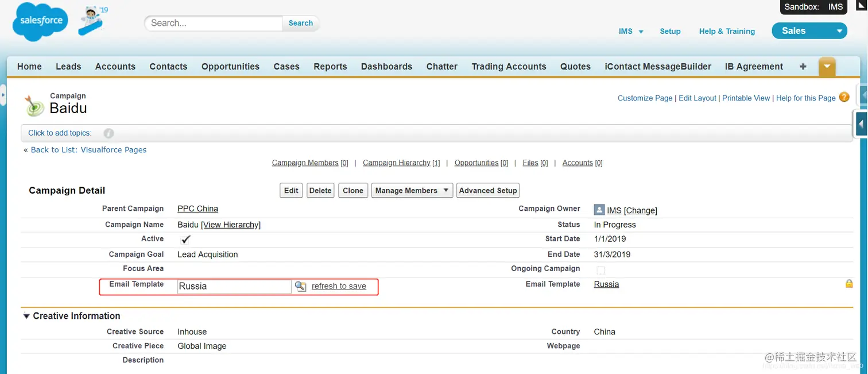Open the sidebar handle on left edge
Viewport: 868px width, 374px height.
[x=3, y=95]
